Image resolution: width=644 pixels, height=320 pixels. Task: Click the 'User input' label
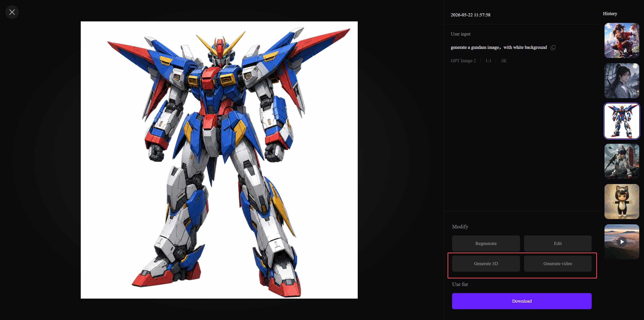[460, 34]
